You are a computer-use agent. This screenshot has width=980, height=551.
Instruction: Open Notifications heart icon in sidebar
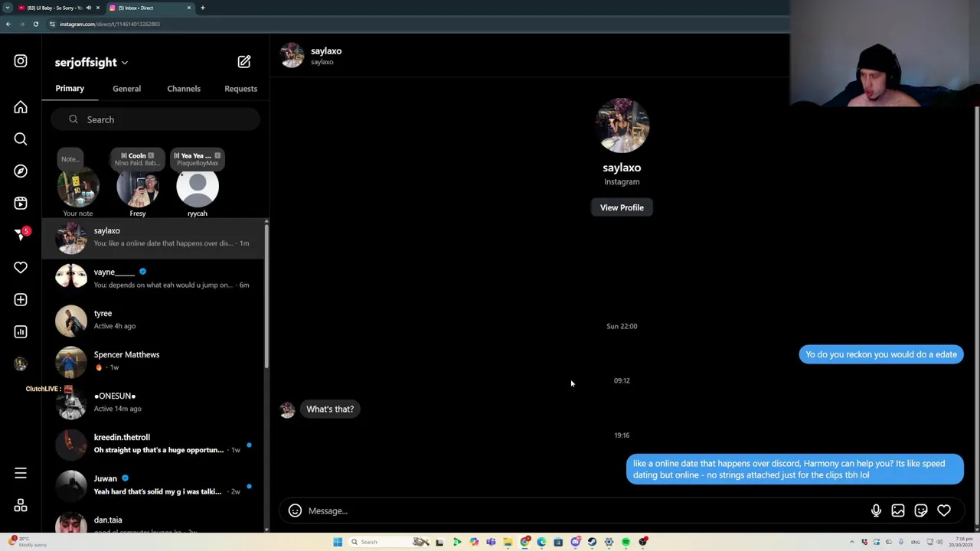(x=21, y=268)
